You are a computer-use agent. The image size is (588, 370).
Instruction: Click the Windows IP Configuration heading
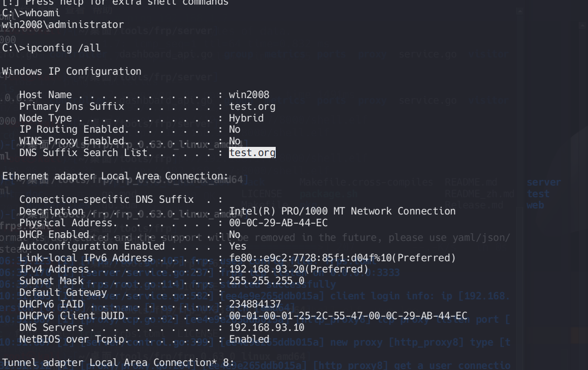click(x=72, y=71)
